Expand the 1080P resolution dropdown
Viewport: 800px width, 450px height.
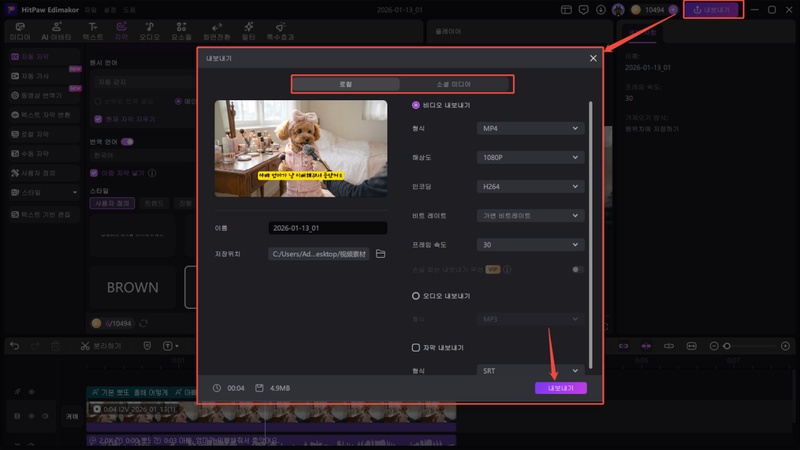[529, 158]
